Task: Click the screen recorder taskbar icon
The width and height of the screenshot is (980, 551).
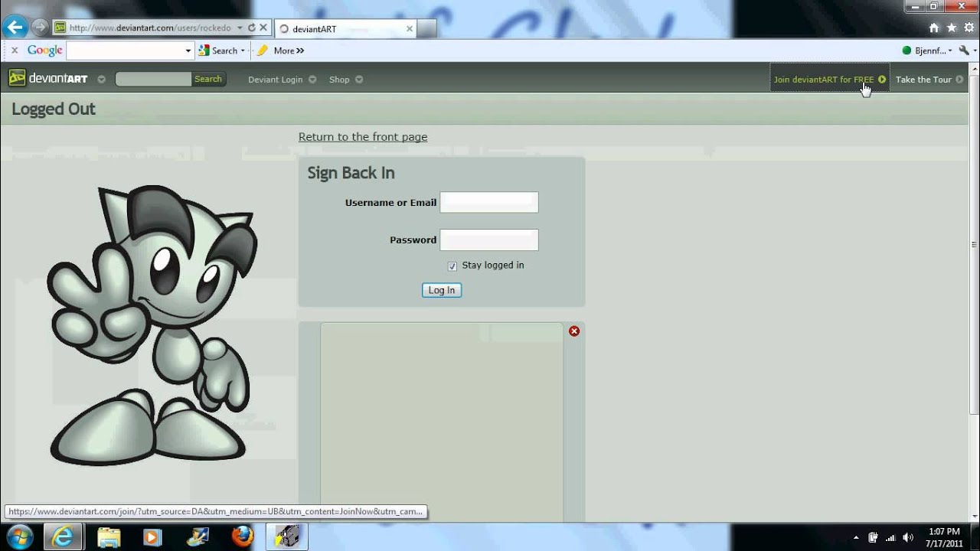Action: pyautogui.click(x=287, y=536)
